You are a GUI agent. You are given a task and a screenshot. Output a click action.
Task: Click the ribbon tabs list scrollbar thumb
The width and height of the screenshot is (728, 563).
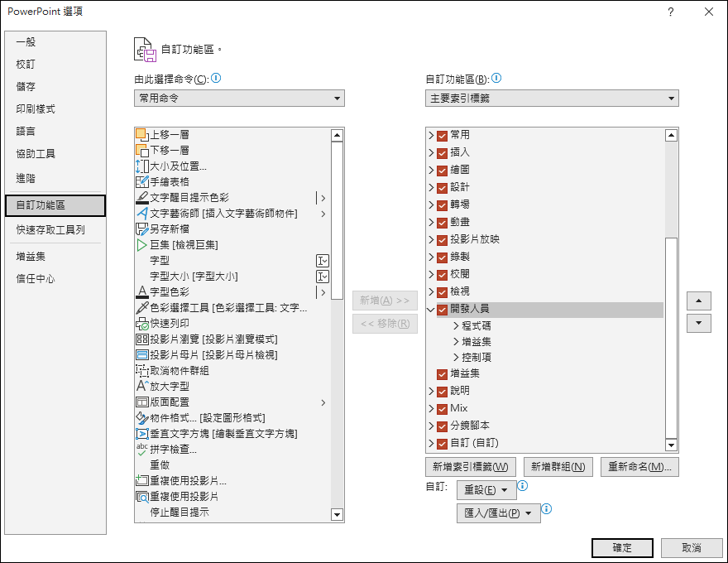[671, 338]
